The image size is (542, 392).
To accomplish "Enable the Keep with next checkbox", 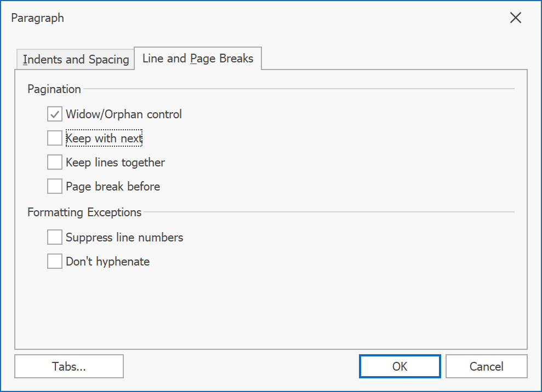I will click(55, 138).
